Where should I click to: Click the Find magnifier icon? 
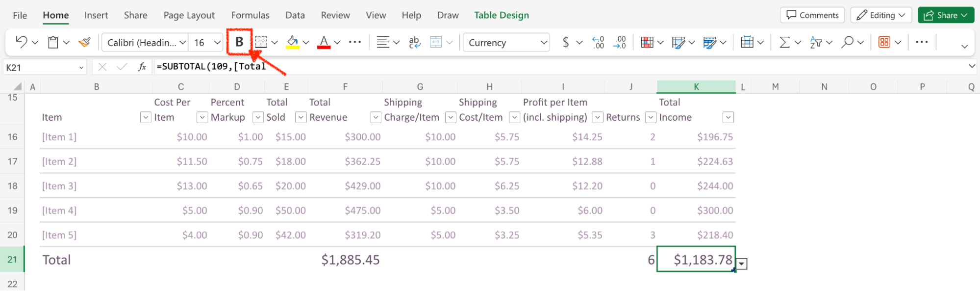(x=847, y=42)
